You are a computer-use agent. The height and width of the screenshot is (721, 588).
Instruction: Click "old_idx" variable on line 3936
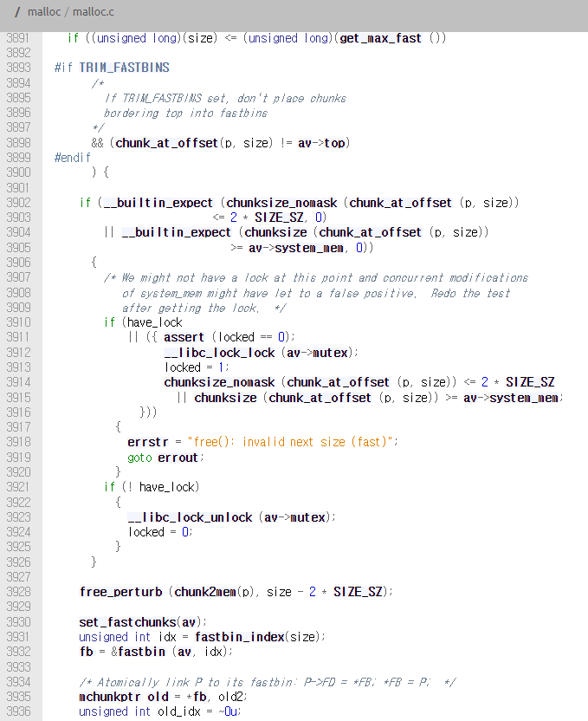click(179, 711)
